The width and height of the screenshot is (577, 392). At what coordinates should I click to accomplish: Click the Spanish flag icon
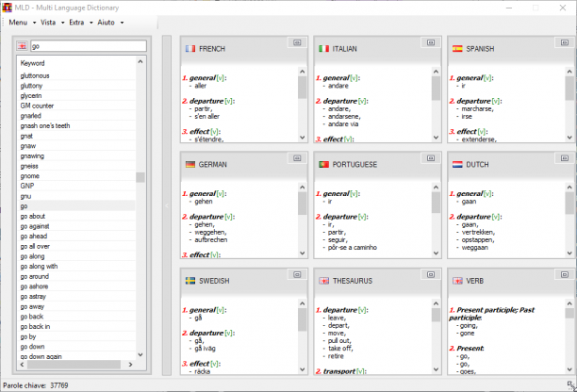point(457,49)
